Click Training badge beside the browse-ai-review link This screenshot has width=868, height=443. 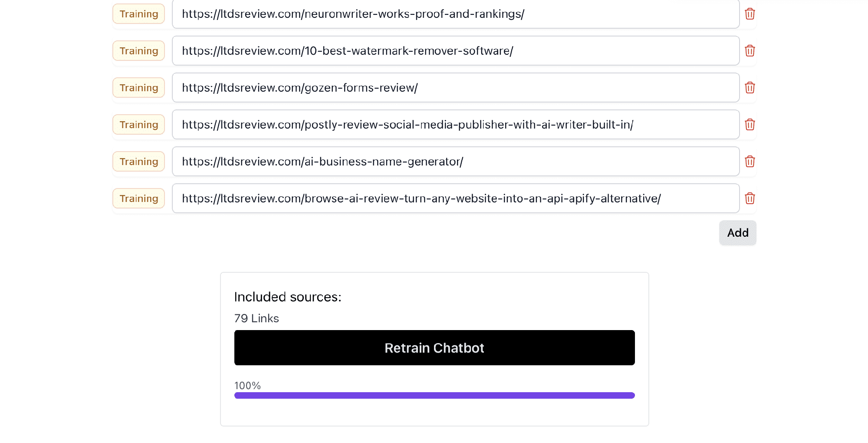139,198
